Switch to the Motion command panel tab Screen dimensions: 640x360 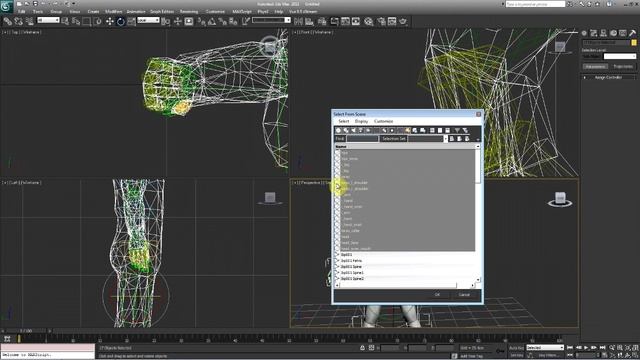613,33
